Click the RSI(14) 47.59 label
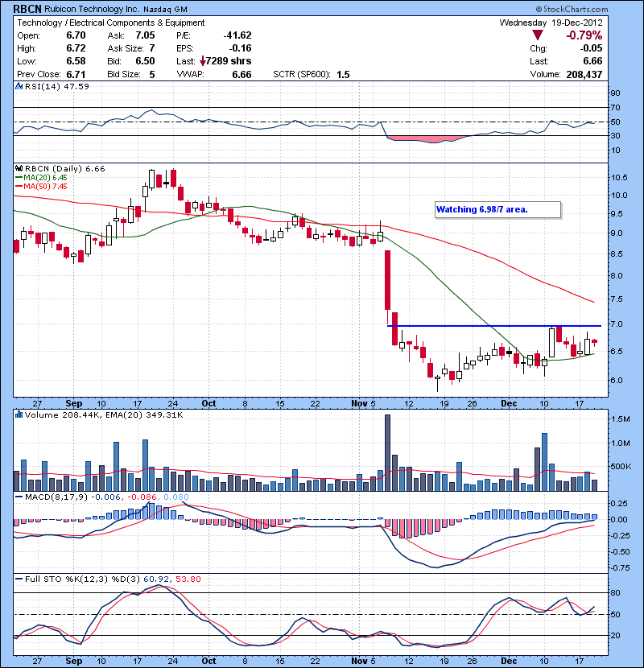Viewport: 644px width, 668px height. pos(57,86)
